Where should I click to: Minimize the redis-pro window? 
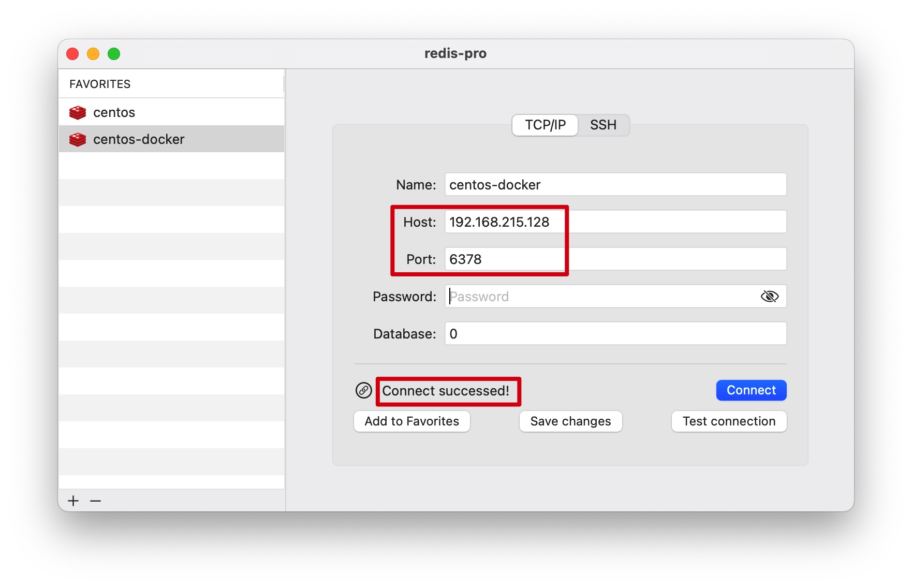point(93,54)
